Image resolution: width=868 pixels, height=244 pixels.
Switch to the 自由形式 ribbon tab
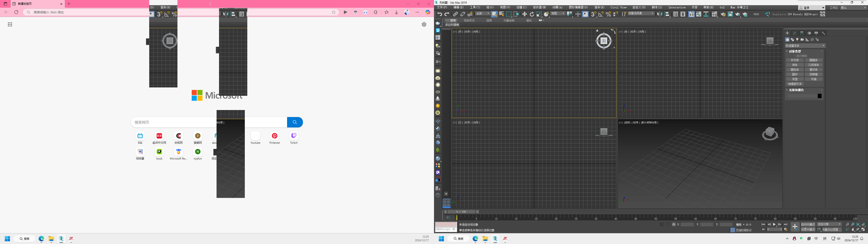pyautogui.click(x=469, y=21)
